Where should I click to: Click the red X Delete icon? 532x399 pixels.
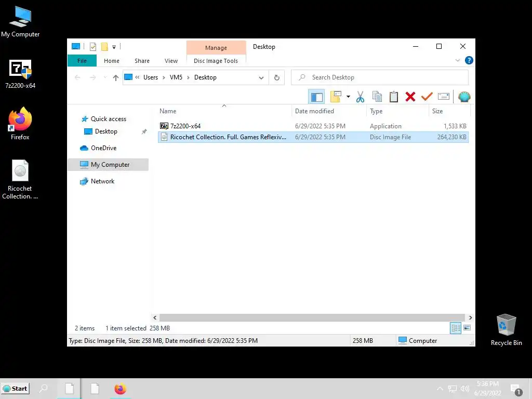[410, 97]
